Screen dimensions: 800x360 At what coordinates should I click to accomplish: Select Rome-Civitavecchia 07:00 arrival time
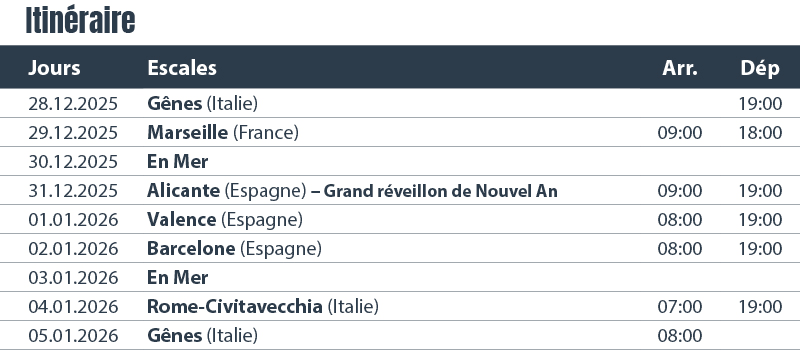pos(680,307)
